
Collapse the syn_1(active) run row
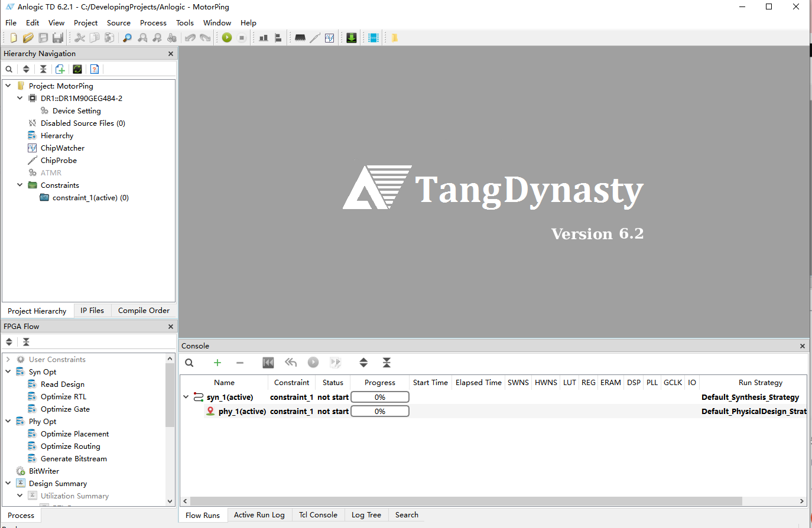(186, 397)
